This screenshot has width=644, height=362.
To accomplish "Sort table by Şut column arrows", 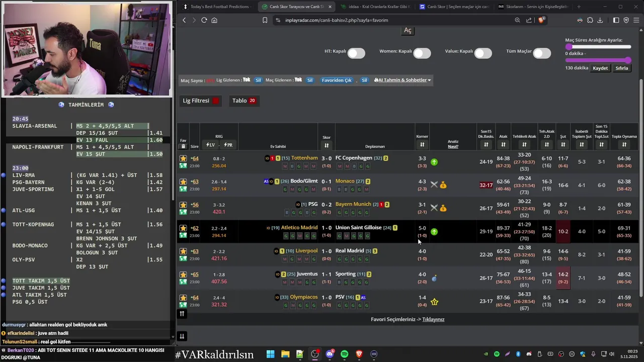I will tap(563, 145).
